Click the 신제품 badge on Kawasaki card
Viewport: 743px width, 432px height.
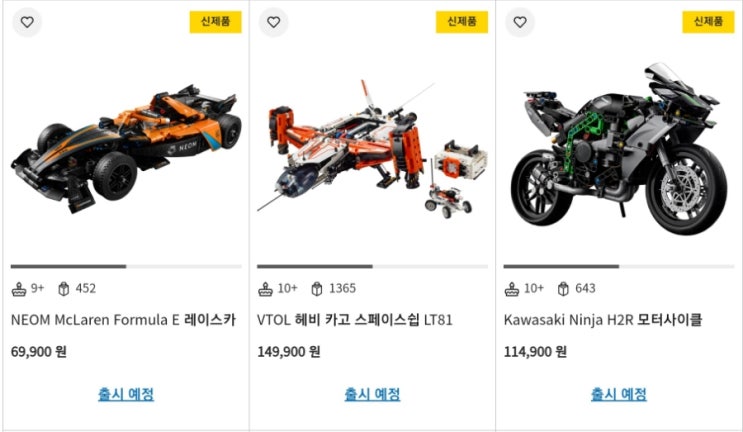point(708,22)
